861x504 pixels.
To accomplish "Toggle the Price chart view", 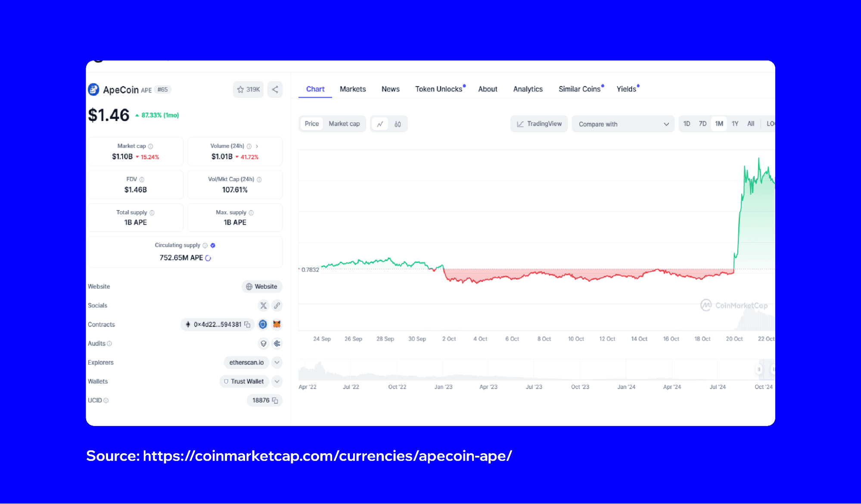I will pos(311,124).
